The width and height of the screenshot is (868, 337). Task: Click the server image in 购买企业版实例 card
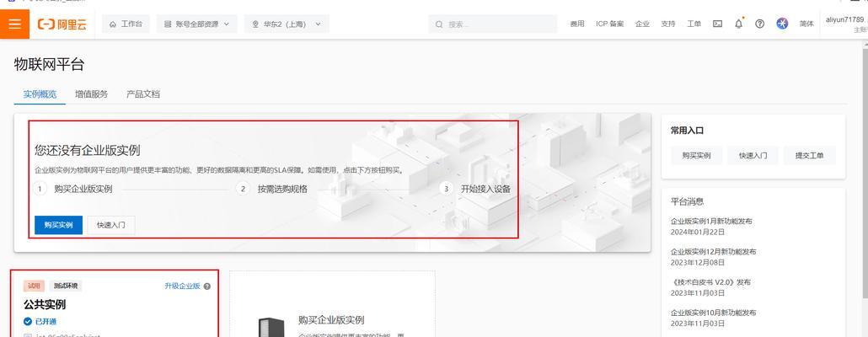[271, 327]
